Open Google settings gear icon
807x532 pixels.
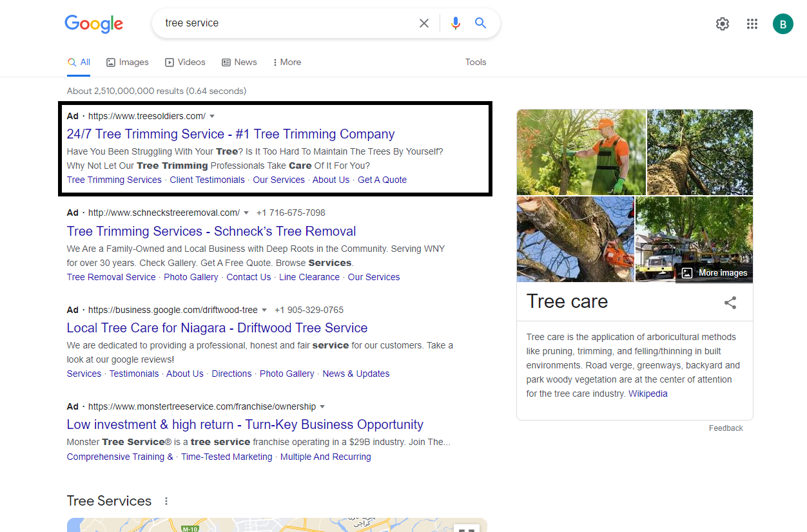(723, 24)
